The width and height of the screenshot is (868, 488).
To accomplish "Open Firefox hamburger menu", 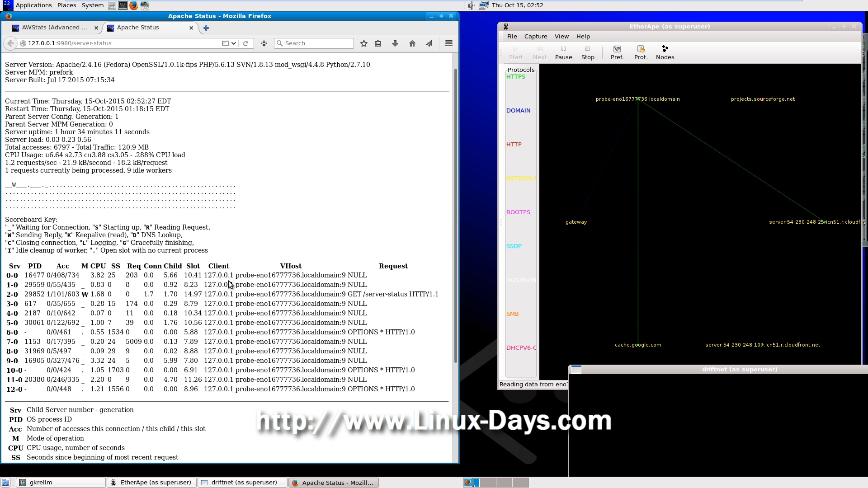I will 448,43.
